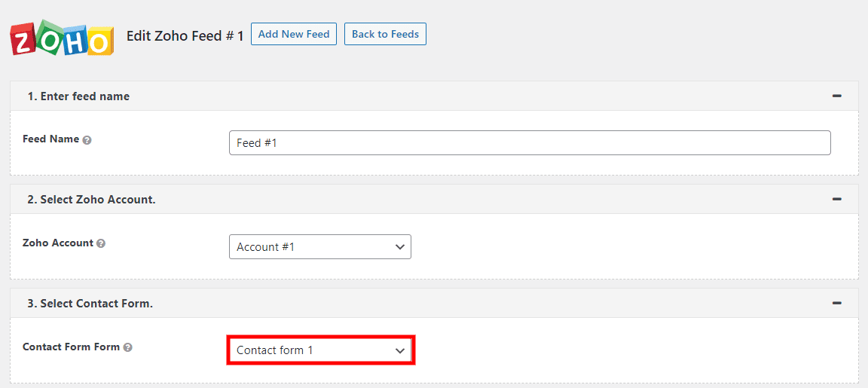Collapse the Select Contact Form section
Screen dimensions: 868x388
pyautogui.click(x=836, y=303)
